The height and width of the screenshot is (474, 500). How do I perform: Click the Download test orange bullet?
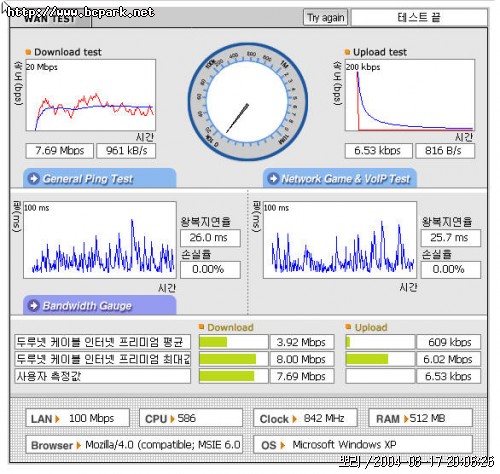(28, 52)
